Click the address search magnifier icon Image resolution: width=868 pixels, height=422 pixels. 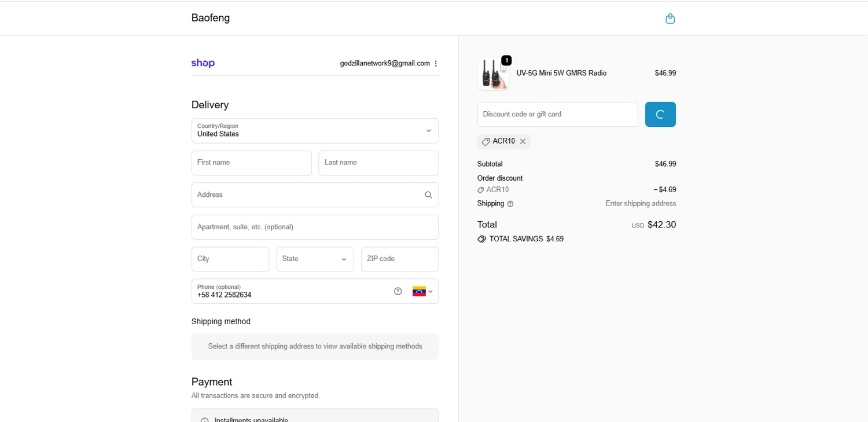tap(428, 195)
